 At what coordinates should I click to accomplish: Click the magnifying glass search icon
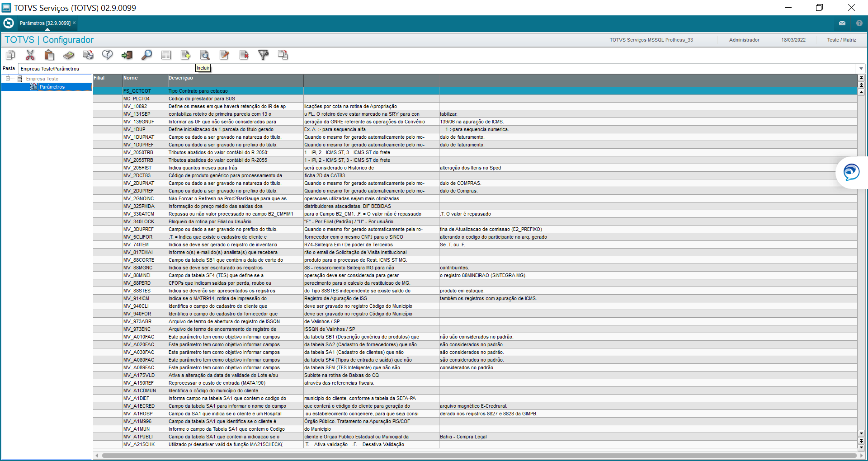(x=146, y=55)
